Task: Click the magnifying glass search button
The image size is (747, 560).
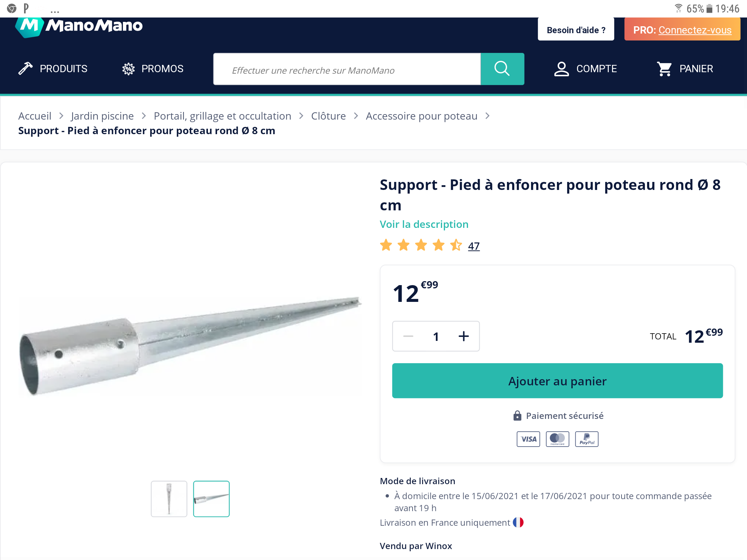Action: tap(502, 69)
